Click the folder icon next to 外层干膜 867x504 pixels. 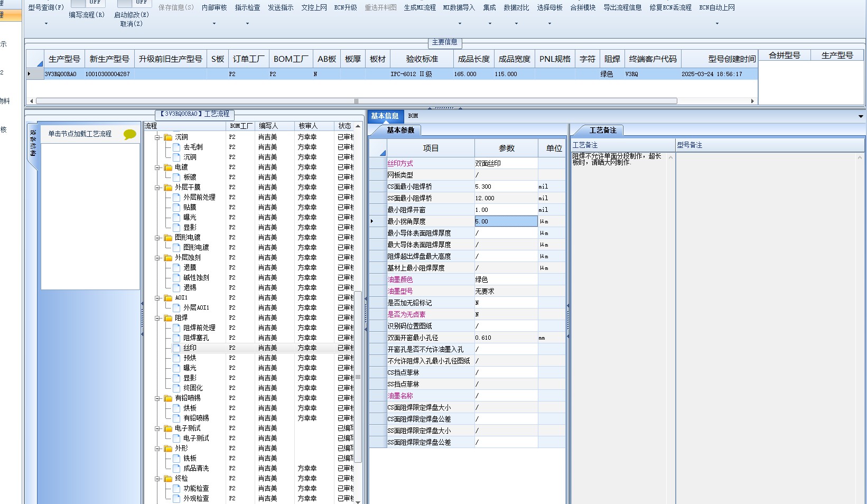click(x=168, y=188)
